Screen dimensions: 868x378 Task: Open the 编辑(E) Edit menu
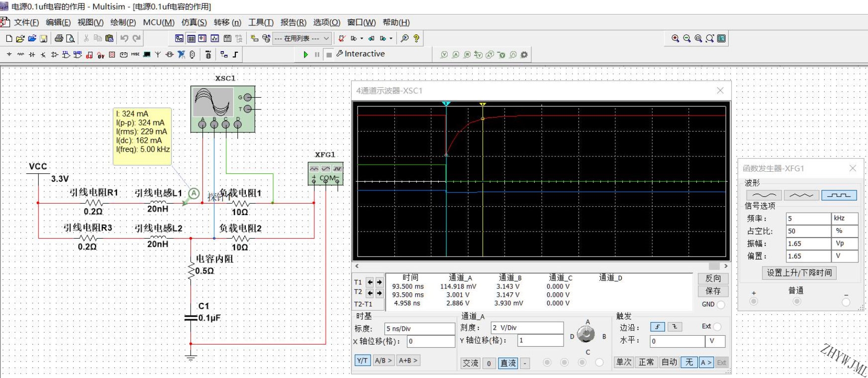point(58,22)
